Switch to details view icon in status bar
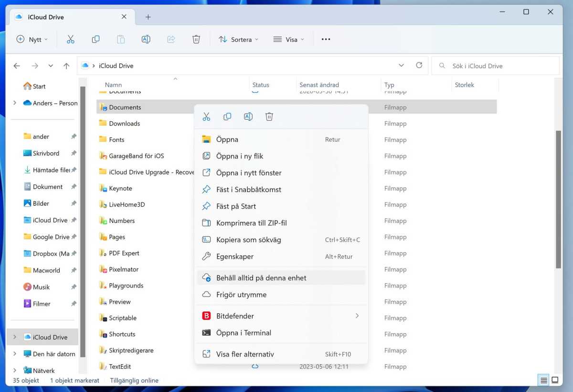The height and width of the screenshot is (392, 573). pyautogui.click(x=543, y=381)
